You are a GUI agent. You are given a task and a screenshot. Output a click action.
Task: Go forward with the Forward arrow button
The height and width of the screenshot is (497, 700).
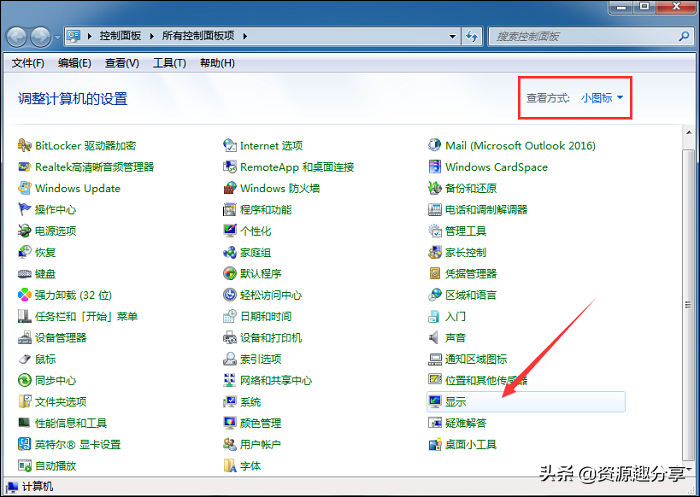point(41,37)
